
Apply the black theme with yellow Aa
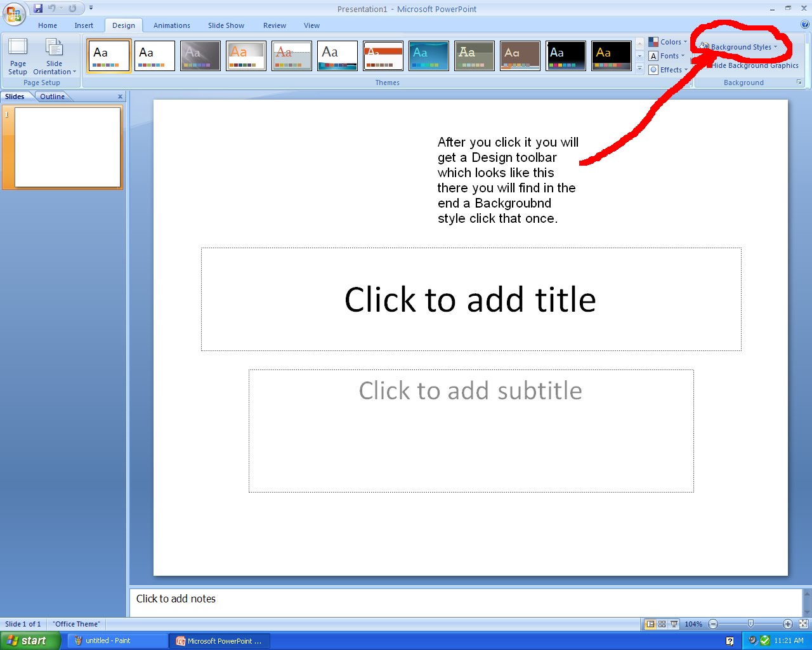pyautogui.click(x=612, y=55)
